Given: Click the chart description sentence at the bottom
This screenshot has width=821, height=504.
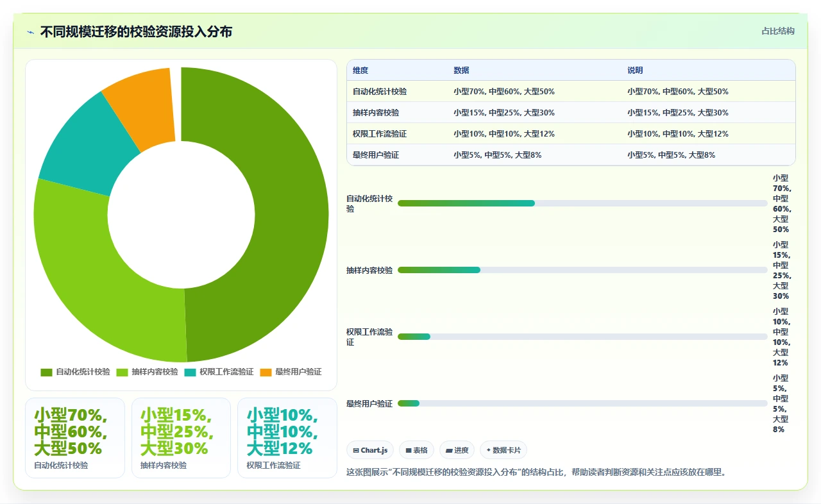Looking at the screenshot, I should point(536,473).
